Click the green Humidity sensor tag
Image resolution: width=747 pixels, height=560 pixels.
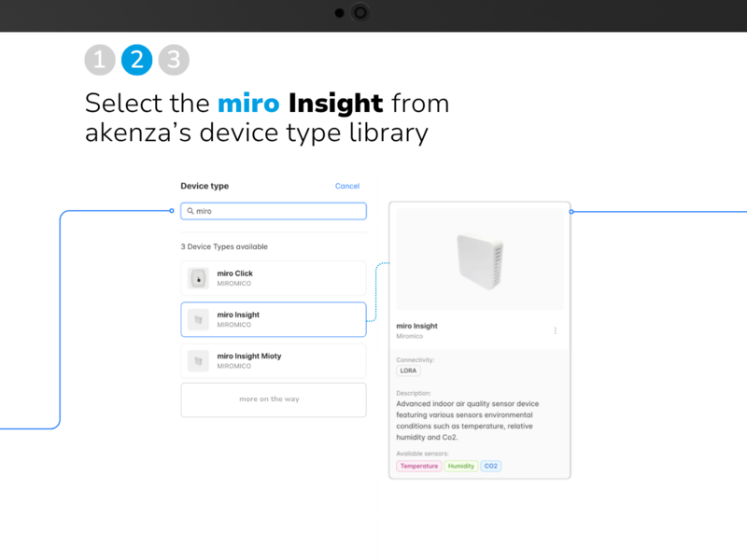(x=460, y=466)
